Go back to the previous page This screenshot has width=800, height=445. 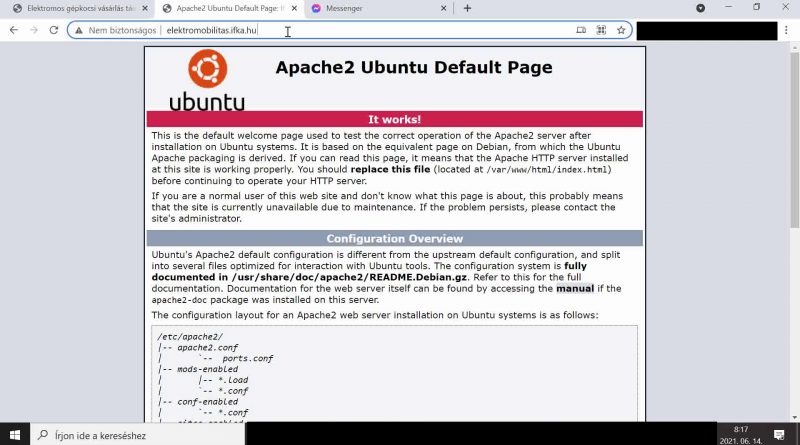pyautogui.click(x=14, y=30)
